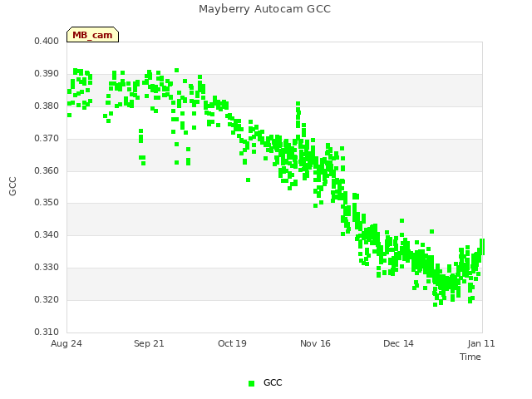Click the Time axis title
This screenshot has width=532, height=399.
click(470, 357)
